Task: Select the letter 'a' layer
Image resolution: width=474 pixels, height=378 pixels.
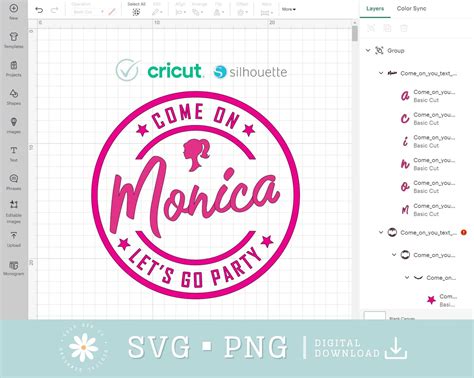Action: click(x=428, y=96)
